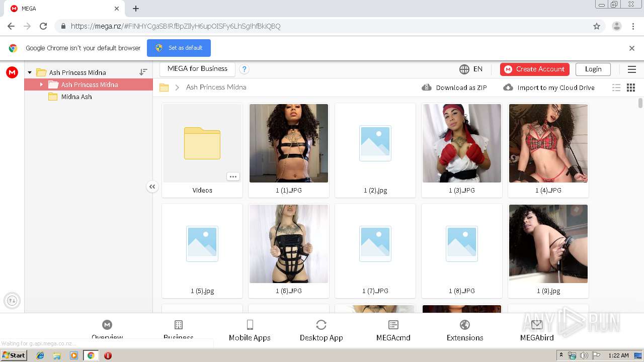Select the 1 (3).JPG thumbnail

[462, 143]
